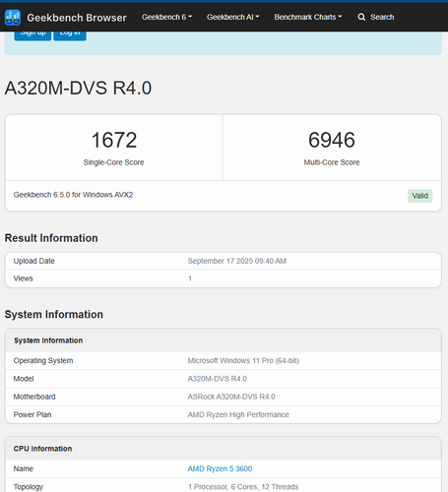
Task: Click the A320M-DVS R4.0 page heading
Action: pos(78,89)
